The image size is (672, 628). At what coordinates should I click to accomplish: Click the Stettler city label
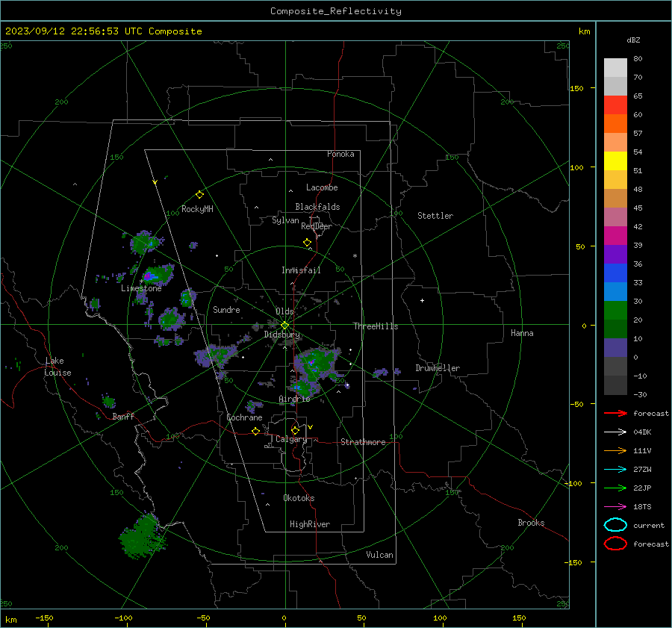coord(435,216)
